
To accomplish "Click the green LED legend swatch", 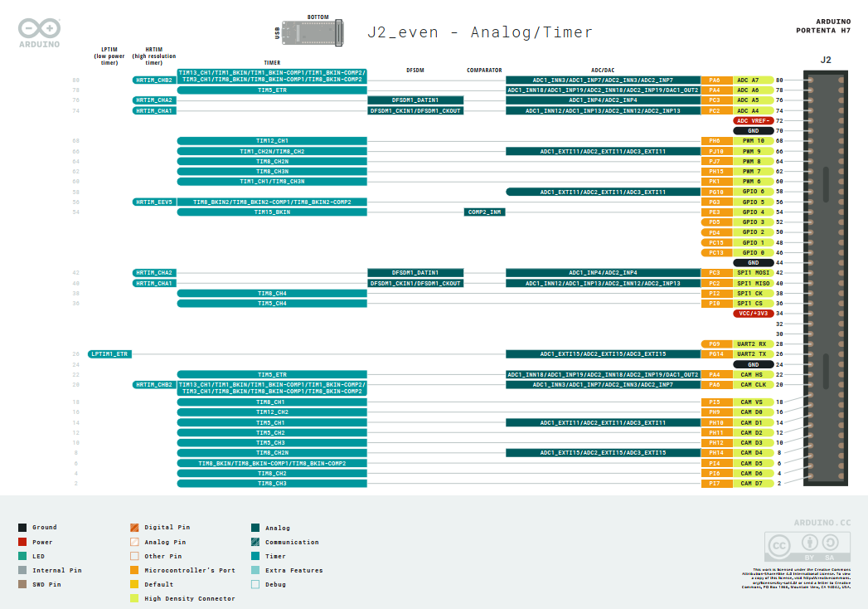I will pos(22,556).
